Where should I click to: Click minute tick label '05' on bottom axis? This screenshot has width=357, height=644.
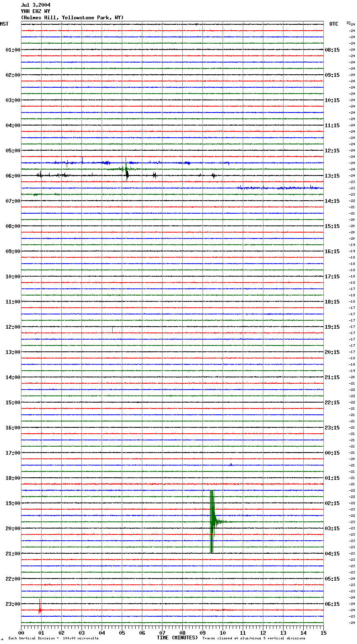(122, 633)
